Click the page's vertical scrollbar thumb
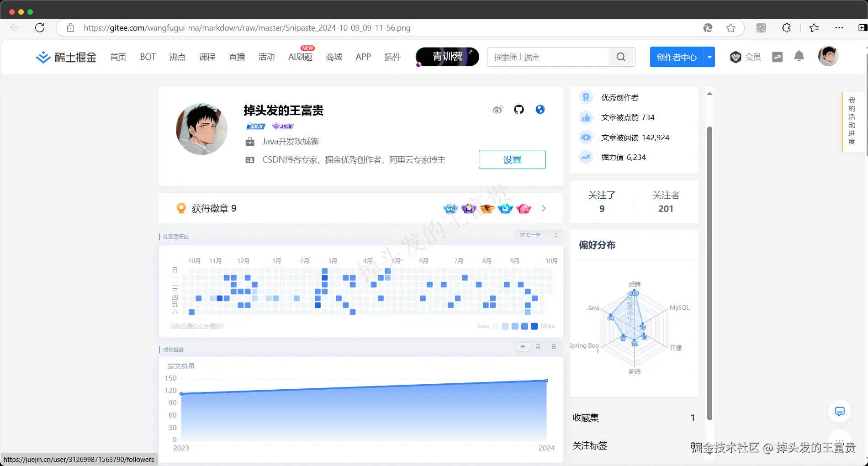The image size is (868, 466). click(709, 273)
